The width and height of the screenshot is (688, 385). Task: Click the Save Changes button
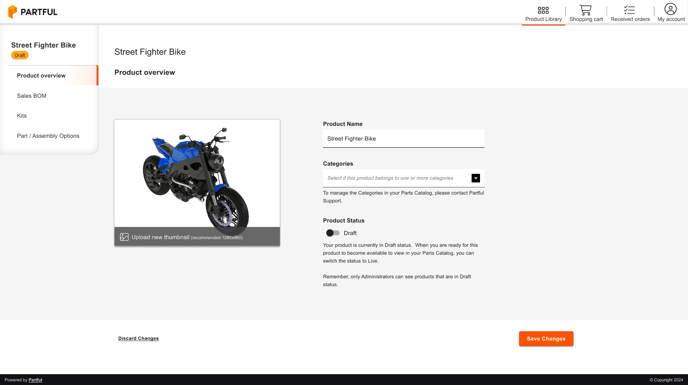546,339
